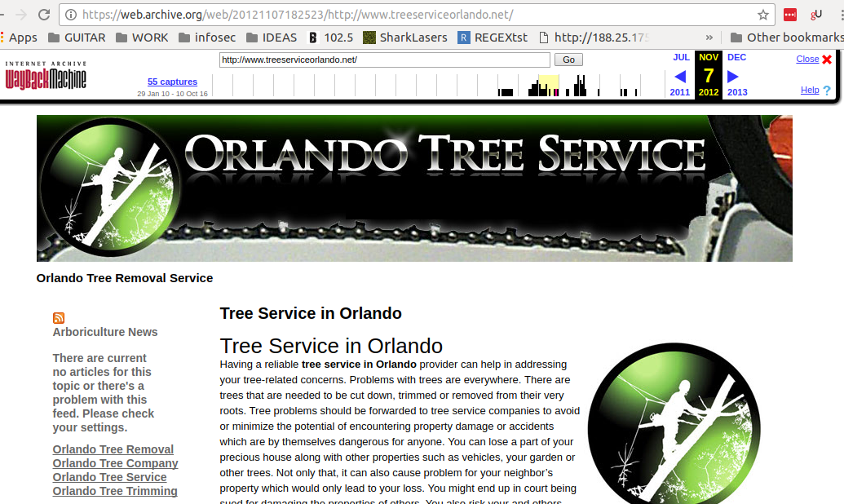
Task: Click the 29 Jan 10 - 10 Oct 16 date range
Action: coord(172,94)
